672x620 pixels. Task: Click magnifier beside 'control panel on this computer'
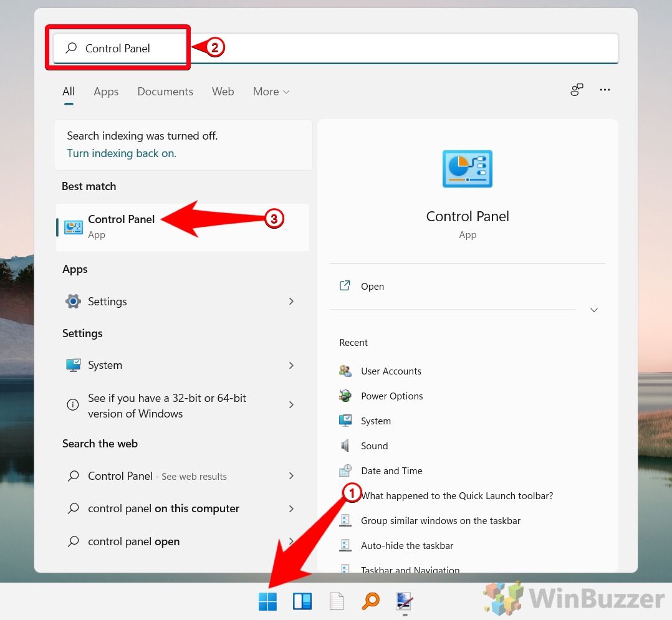(74, 508)
